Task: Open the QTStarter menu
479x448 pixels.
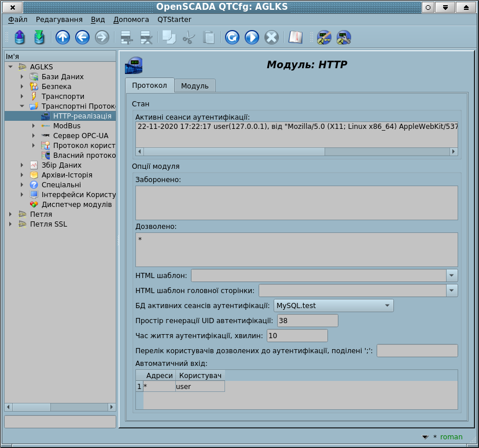Action: [x=174, y=19]
